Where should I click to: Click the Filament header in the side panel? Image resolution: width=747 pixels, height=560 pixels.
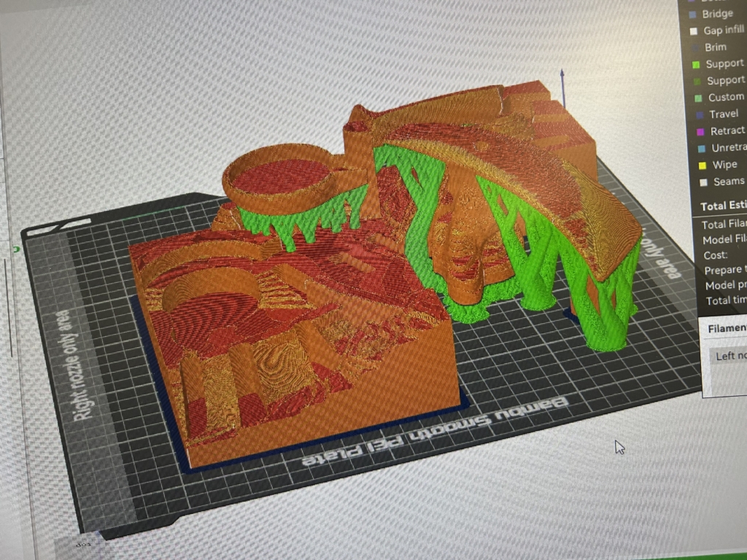[x=727, y=329]
